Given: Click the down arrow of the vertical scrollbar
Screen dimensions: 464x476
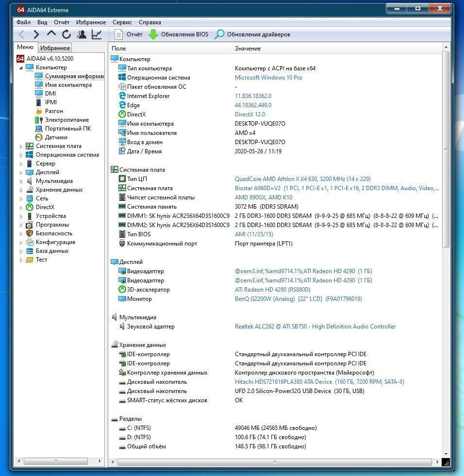Looking at the screenshot, I should tap(446, 454).
